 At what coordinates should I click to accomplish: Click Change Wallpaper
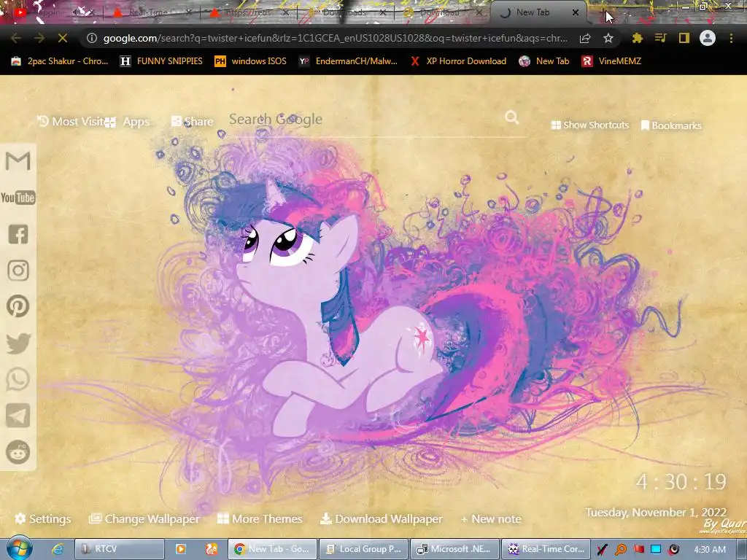[144, 518]
